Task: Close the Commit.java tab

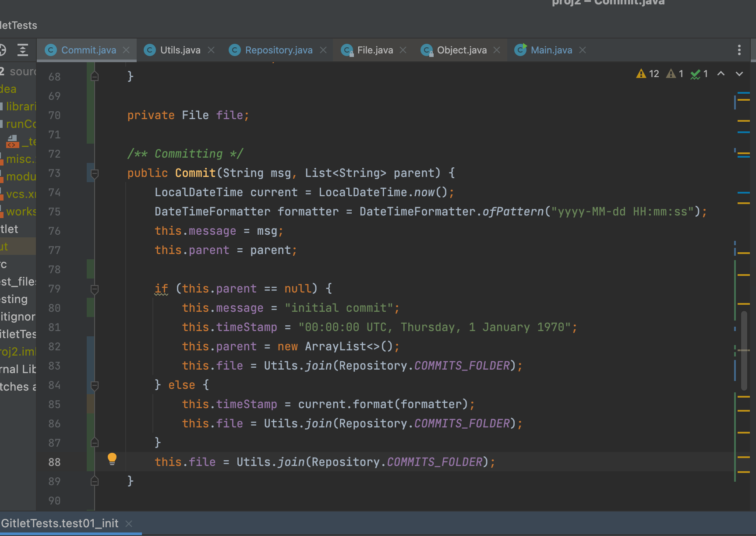Action: pyautogui.click(x=126, y=50)
